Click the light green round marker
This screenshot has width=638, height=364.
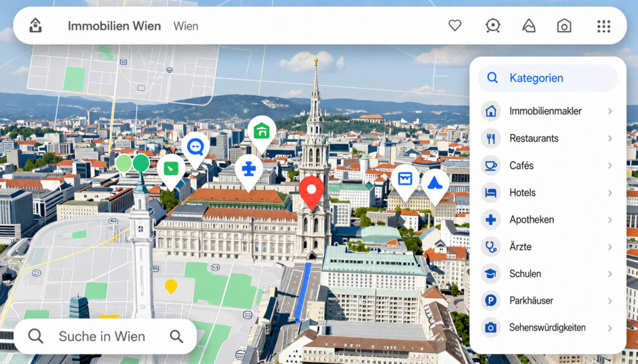point(123,163)
